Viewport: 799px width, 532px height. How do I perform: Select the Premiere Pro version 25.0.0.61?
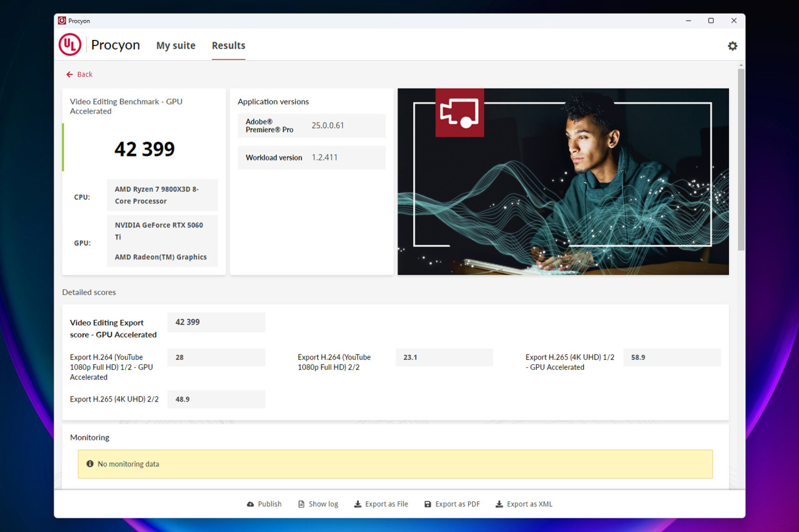click(x=328, y=125)
